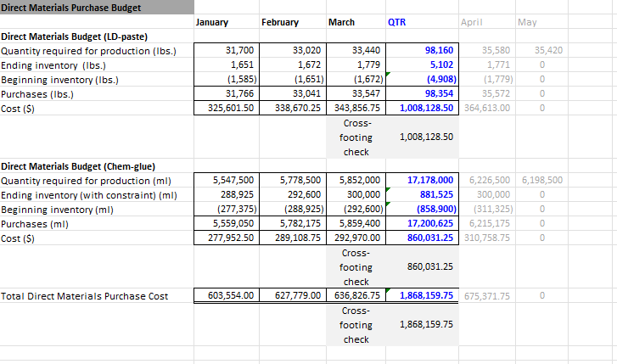
Task: Select quarter ending inventory cell 5,102
Action: click(422, 64)
